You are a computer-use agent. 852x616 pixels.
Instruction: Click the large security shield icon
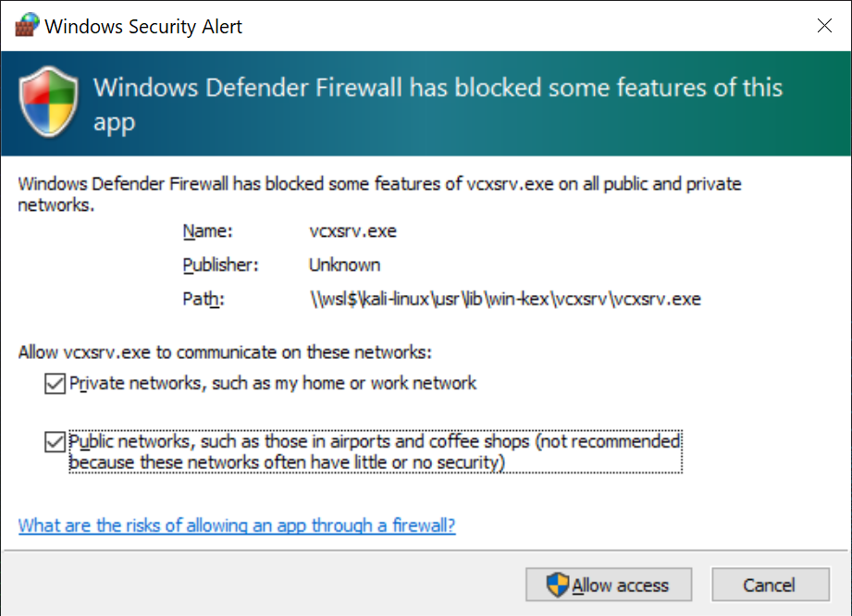coord(51,104)
